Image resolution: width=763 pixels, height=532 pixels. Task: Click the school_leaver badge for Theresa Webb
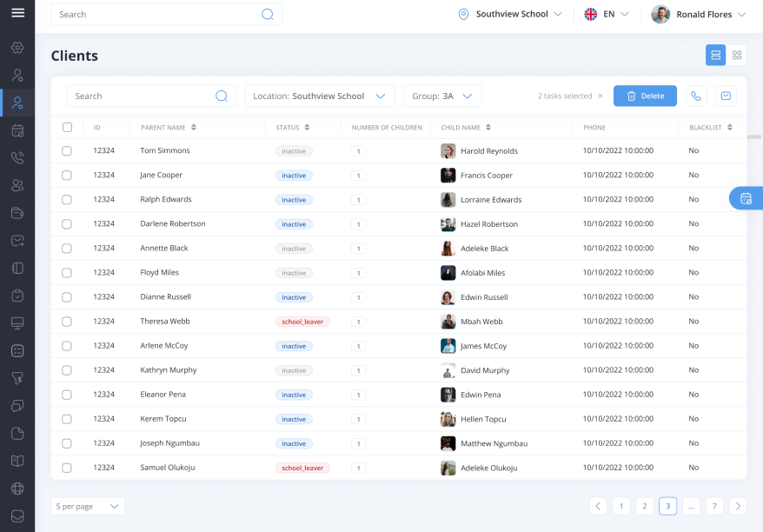point(302,322)
